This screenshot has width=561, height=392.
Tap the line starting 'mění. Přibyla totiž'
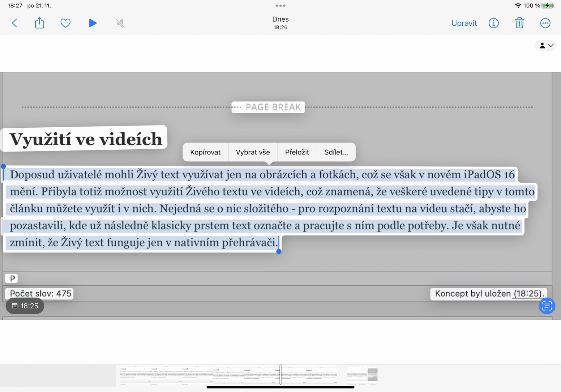(x=272, y=192)
